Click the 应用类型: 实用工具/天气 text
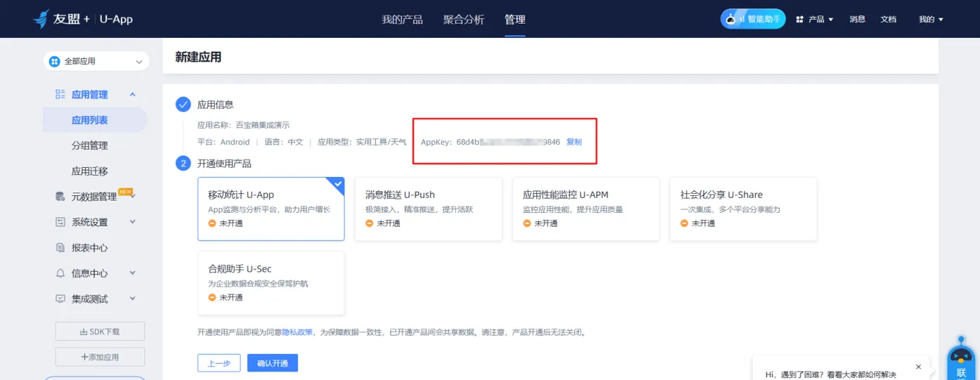Image resolution: width=980 pixels, height=380 pixels. (x=362, y=142)
